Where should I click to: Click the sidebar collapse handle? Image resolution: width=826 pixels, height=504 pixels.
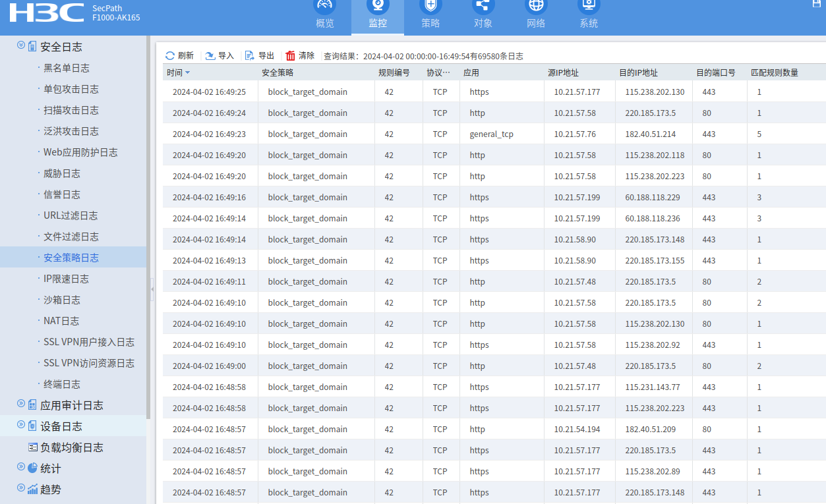(152, 289)
